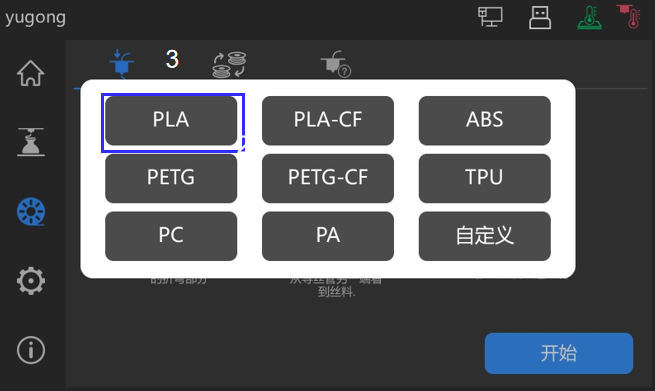Choose PLA filament type

(171, 120)
